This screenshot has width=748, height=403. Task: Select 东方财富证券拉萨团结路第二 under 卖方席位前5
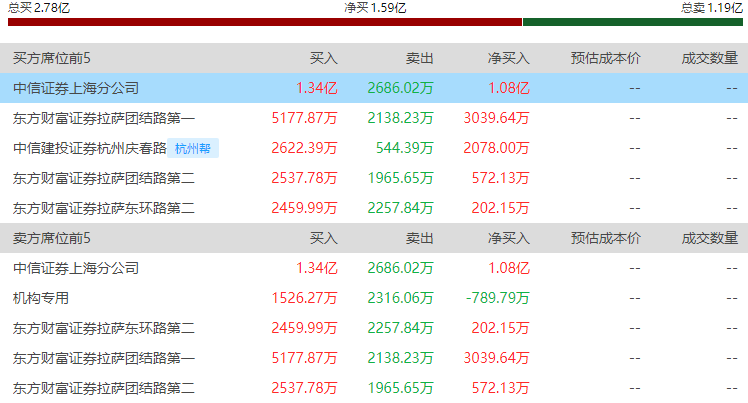[x=104, y=388]
